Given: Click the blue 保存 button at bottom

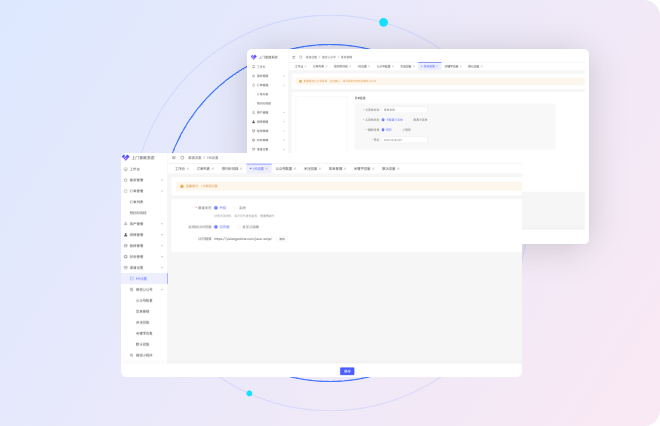Looking at the screenshot, I should pos(347,370).
